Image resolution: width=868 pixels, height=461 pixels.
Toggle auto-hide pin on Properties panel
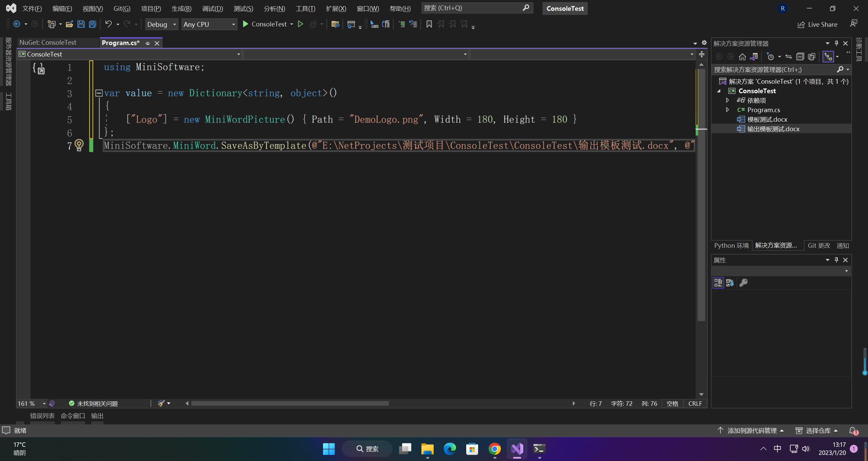tap(836, 260)
